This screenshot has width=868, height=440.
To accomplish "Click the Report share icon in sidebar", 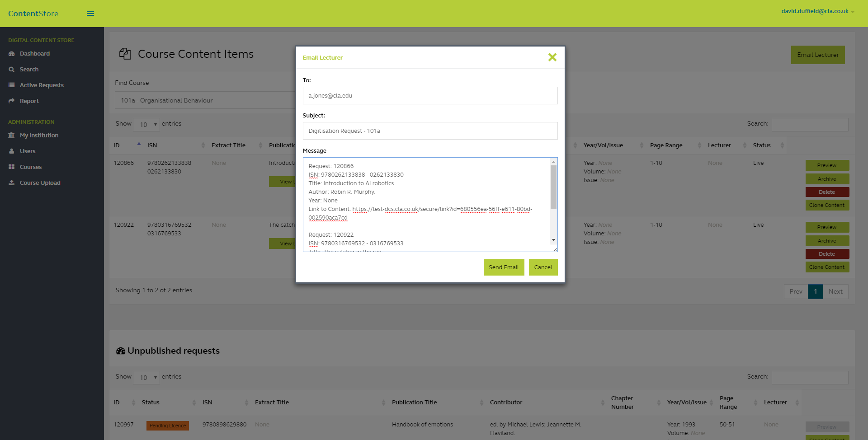I will pos(12,101).
